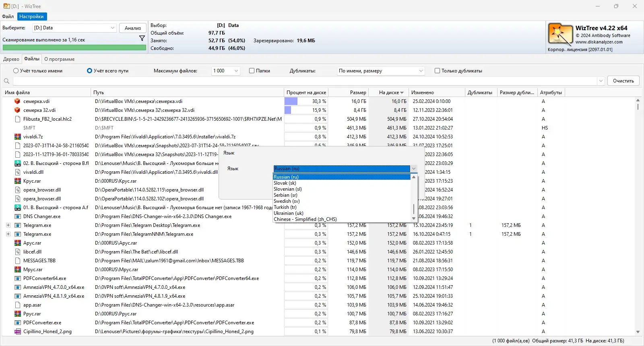Click the семерка 32.vdi file icon
This screenshot has width=644, height=346.
(17, 110)
